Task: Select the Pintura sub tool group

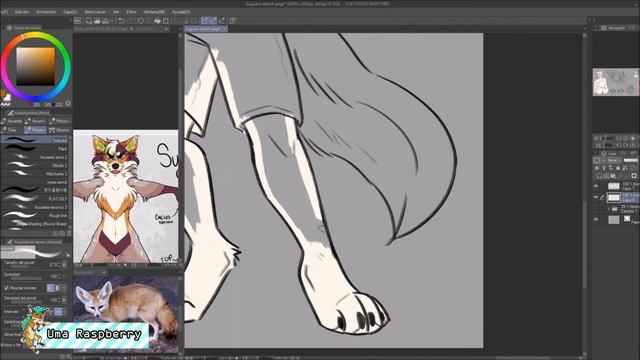Action: 60,121
